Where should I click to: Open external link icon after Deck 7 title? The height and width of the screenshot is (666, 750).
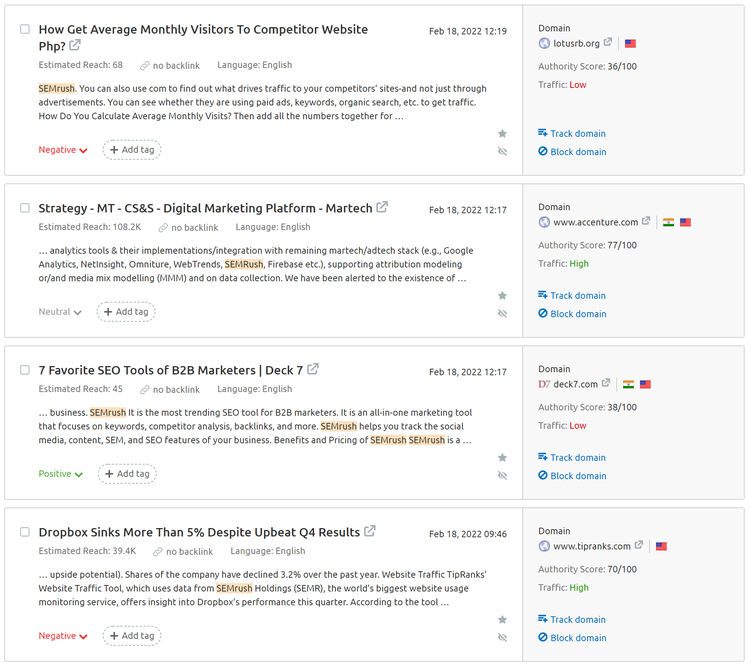click(312, 369)
